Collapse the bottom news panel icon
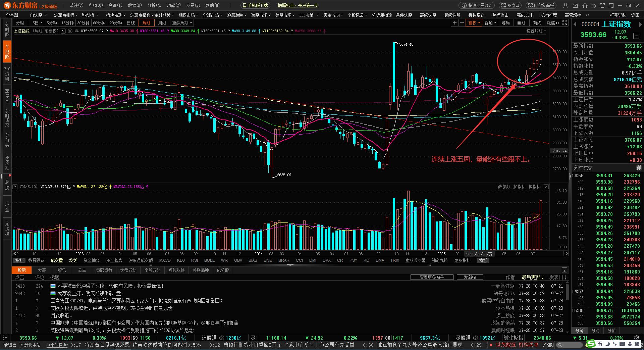 click(x=565, y=270)
